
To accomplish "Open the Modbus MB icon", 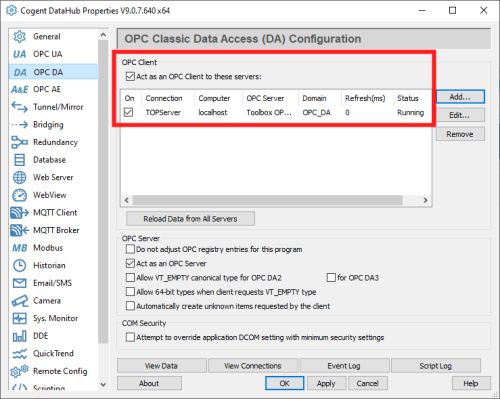I will [x=19, y=248].
